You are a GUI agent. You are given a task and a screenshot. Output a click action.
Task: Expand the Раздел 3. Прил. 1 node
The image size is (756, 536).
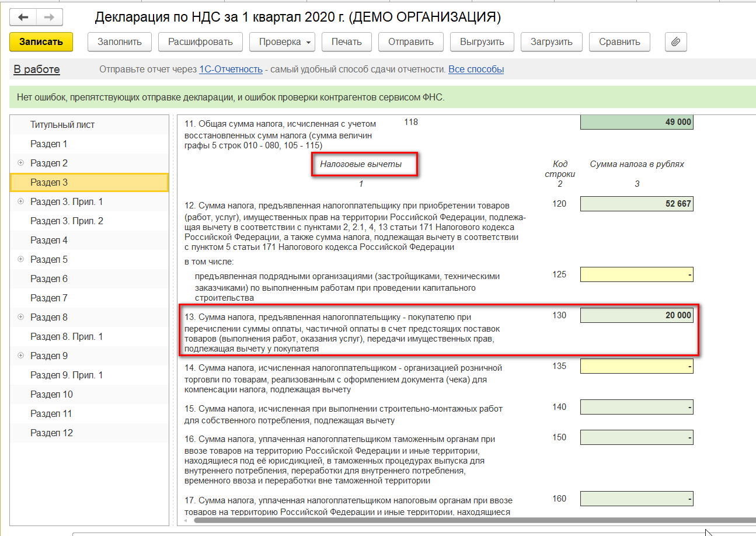[21, 201]
